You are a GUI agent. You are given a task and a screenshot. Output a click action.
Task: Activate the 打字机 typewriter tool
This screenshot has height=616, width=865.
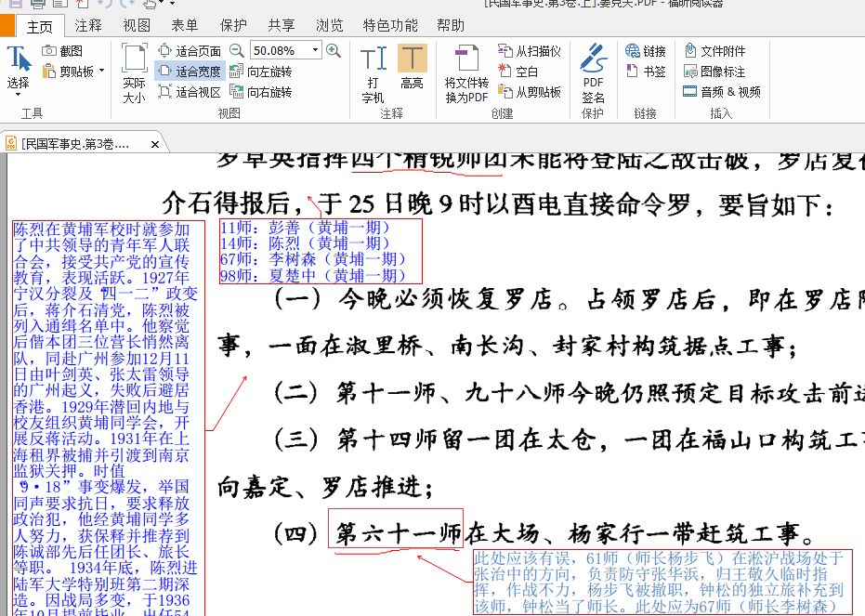pyautogui.click(x=373, y=72)
